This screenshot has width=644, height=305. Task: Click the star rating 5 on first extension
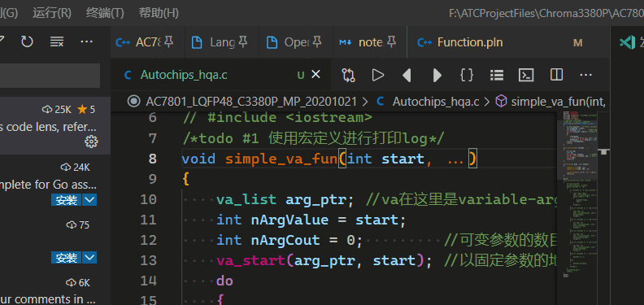point(86,109)
